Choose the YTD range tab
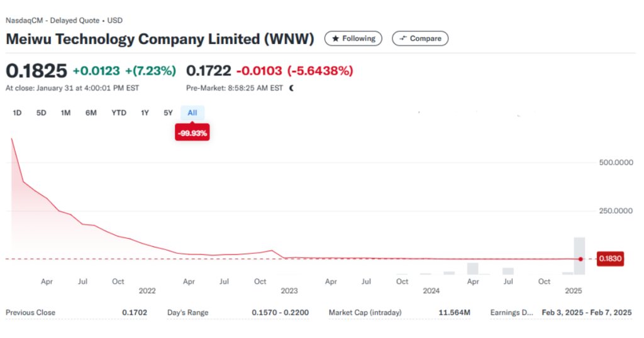This screenshot has height=338, width=644. click(119, 113)
